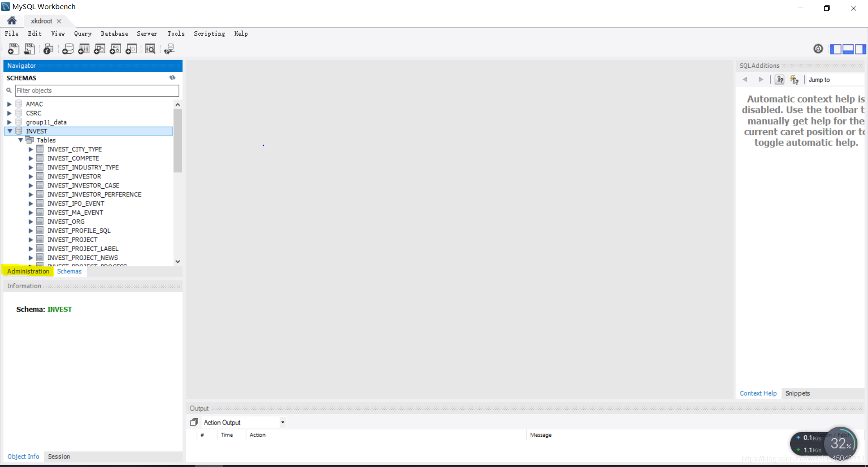
Task: Create a new table
Action: click(84, 49)
